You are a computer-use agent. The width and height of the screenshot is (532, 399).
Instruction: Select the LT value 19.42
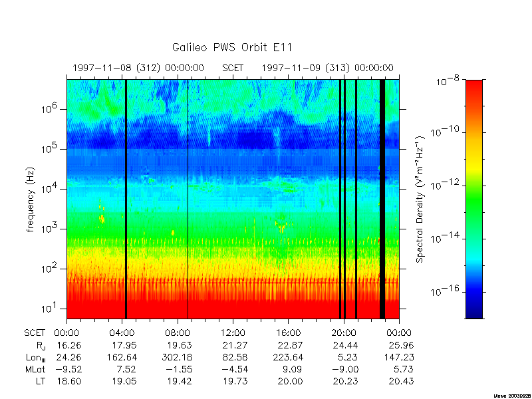[x=180, y=381]
